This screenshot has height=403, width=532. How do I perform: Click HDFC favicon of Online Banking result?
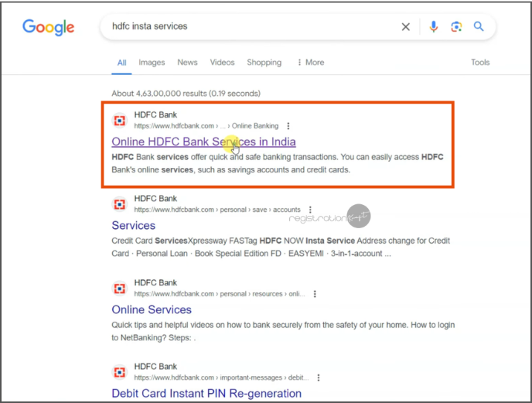point(119,121)
